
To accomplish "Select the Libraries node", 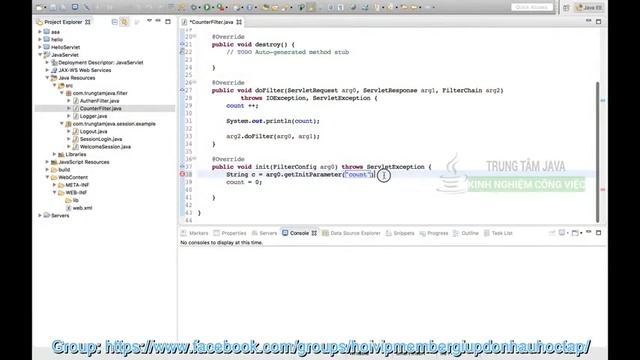I will pyautogui.click(x=76, y=154).
